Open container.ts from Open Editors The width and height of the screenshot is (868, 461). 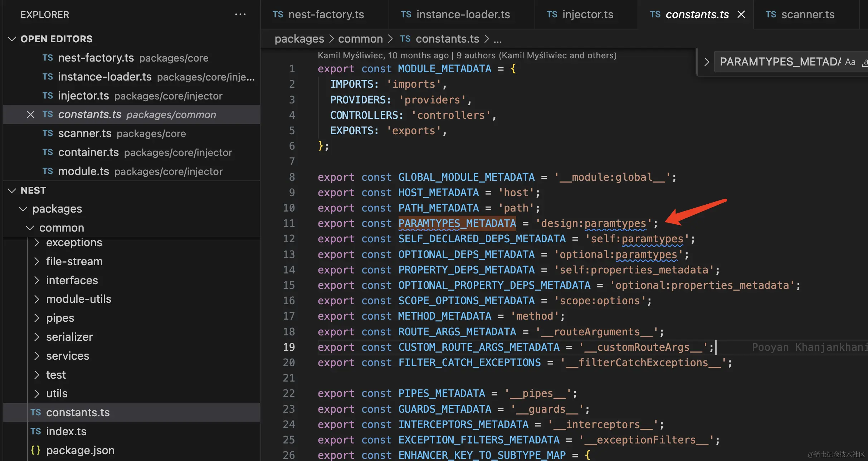132,152
